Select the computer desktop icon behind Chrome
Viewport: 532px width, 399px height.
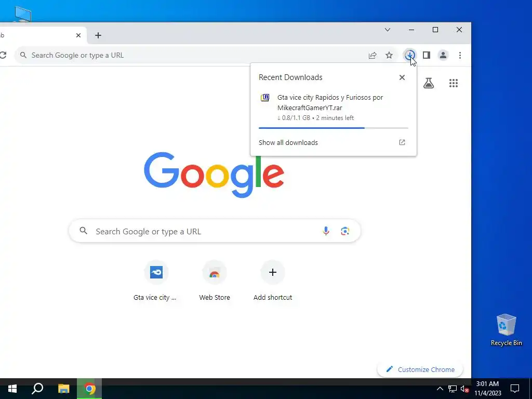(23, 14)
